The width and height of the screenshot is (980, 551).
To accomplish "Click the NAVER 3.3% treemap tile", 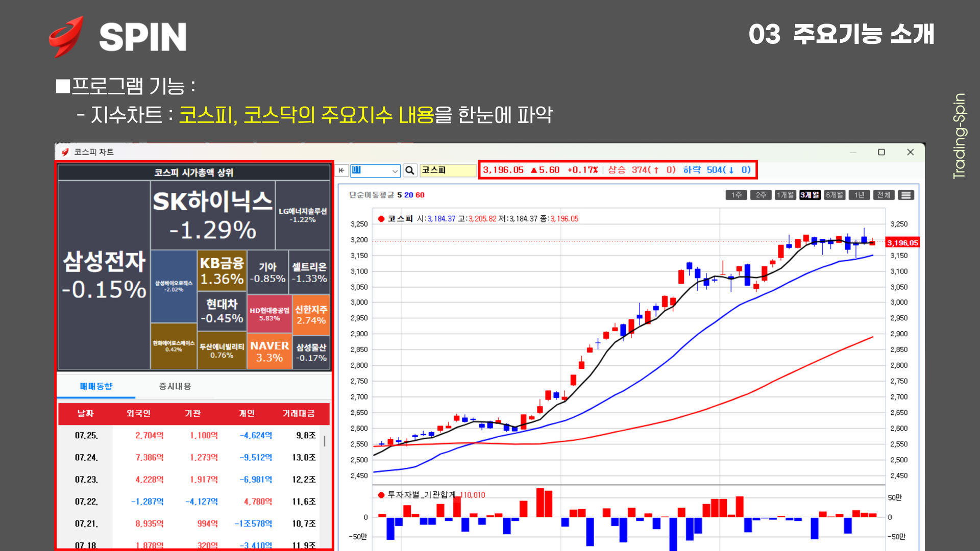I will click(x=269, y=351).
